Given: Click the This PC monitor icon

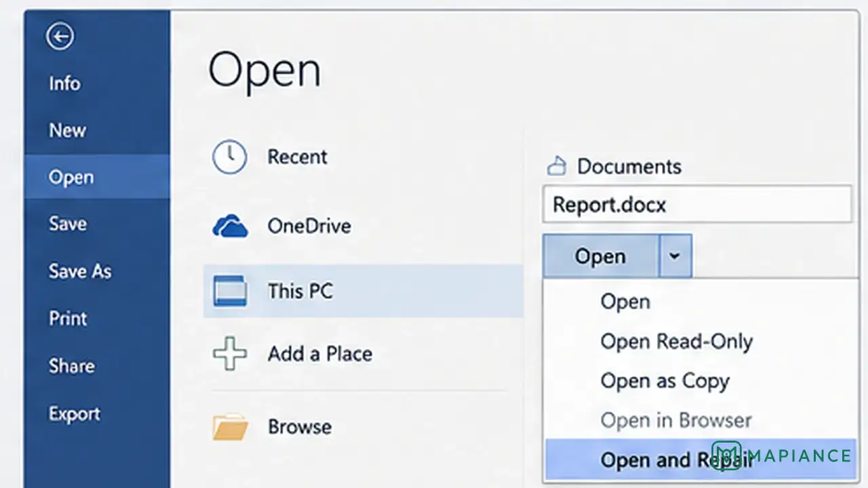Looking at the screenshot, I should tap(229, 291).
